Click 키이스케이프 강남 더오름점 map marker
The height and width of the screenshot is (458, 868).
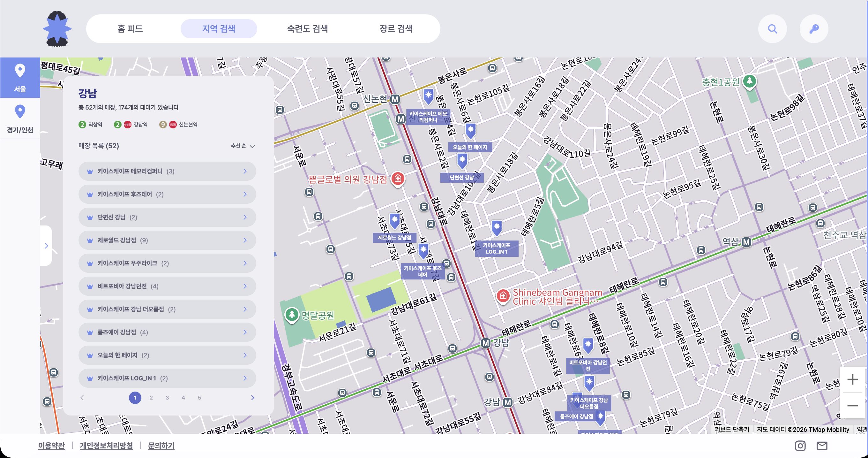(589, 383)
